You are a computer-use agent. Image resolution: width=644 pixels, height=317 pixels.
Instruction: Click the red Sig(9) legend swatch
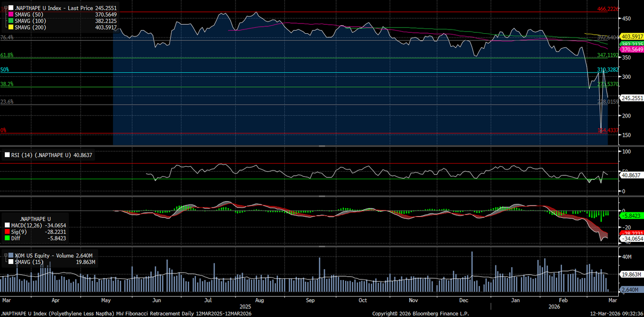7,232
